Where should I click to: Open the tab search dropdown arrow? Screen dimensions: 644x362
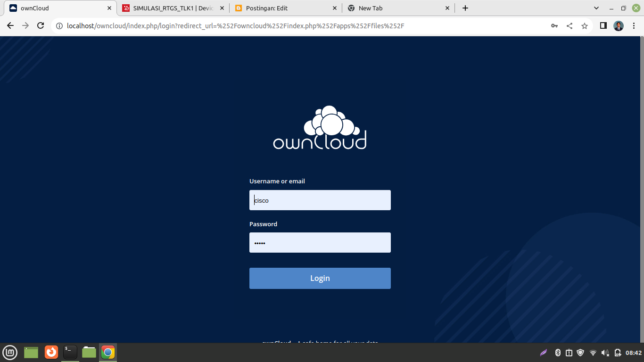tap(596, 8)
